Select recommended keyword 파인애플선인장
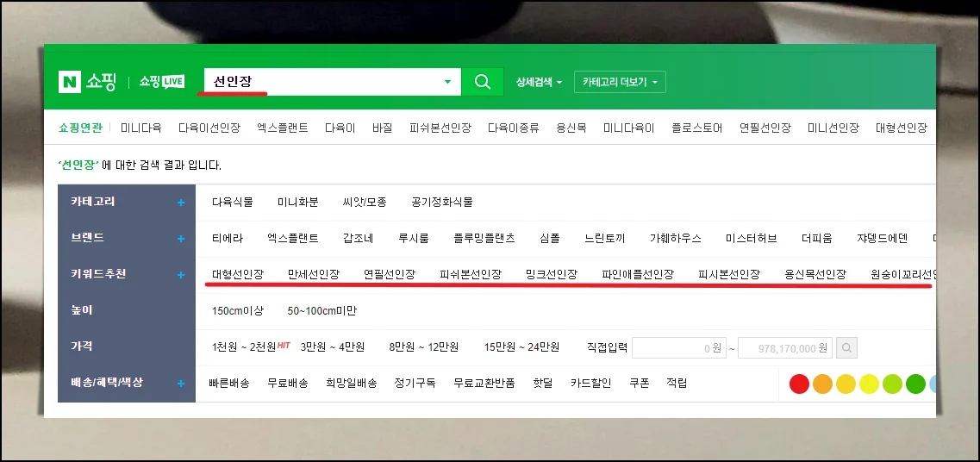The width and height of the screenshot is (980, 462). (x=638, y=275)
